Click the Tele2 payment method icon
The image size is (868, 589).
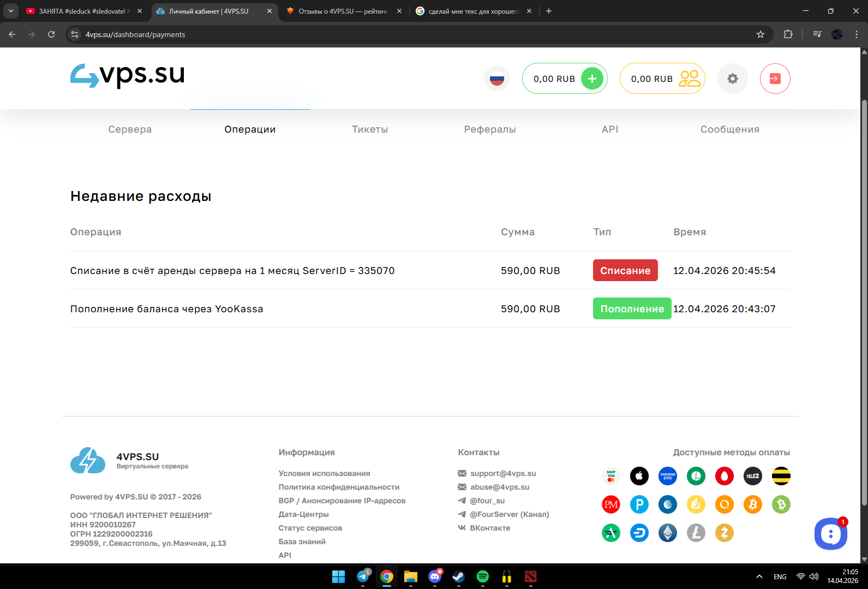tap(752, 476)
